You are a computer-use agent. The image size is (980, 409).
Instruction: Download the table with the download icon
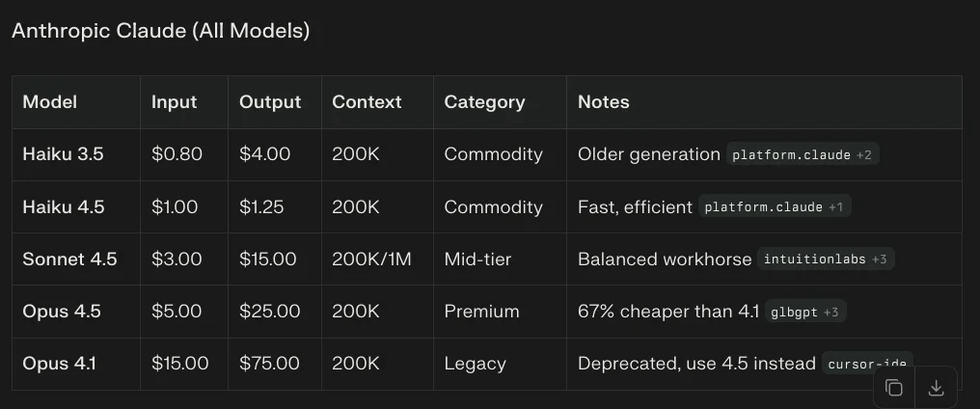[935, 388]
